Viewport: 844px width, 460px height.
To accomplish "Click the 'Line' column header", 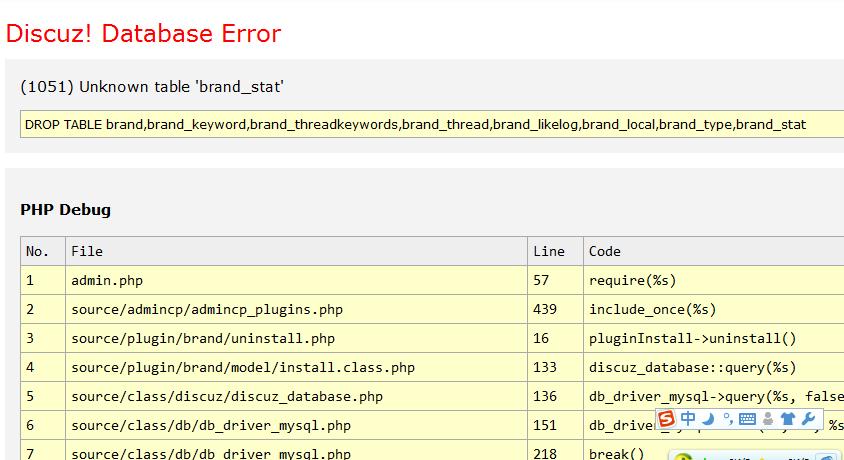I will click(555, 251).
